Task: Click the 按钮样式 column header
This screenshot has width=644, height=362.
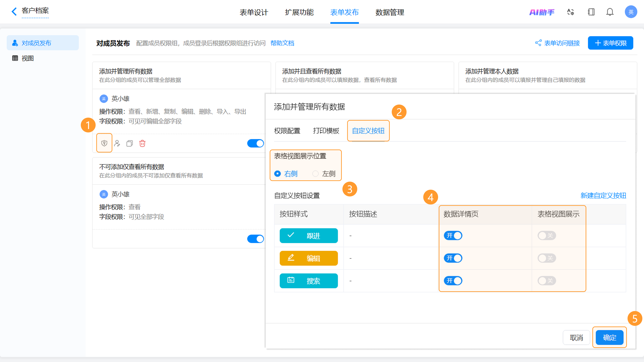Action: 293,214
